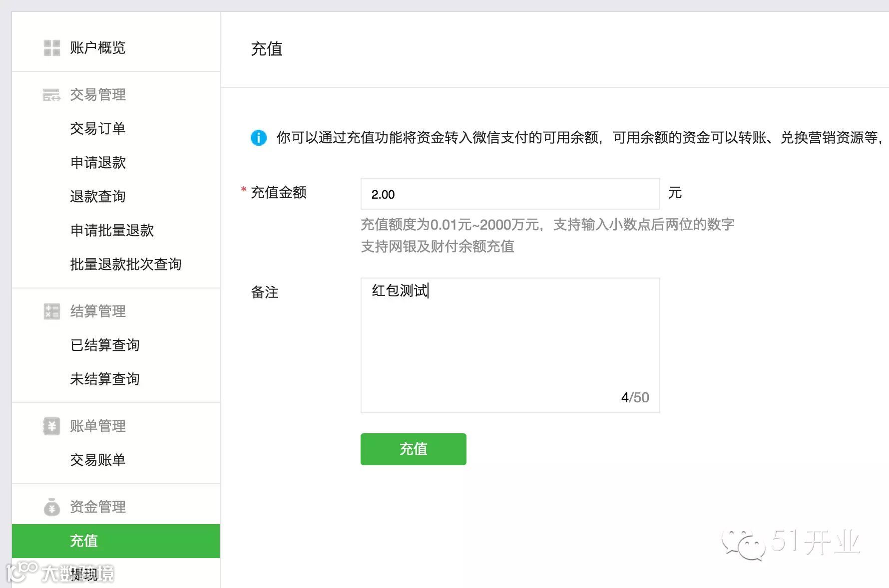The width and height of the screenshot is (889, 588).
Task: Click the Transaction Management card icon
Action: [x=51, y=95]
